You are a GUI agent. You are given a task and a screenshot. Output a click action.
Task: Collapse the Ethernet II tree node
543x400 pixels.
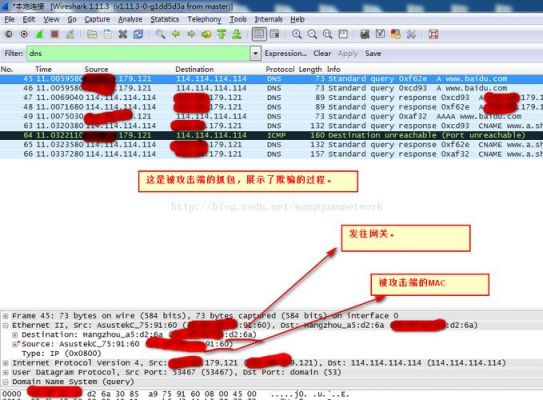click(6, 326)
